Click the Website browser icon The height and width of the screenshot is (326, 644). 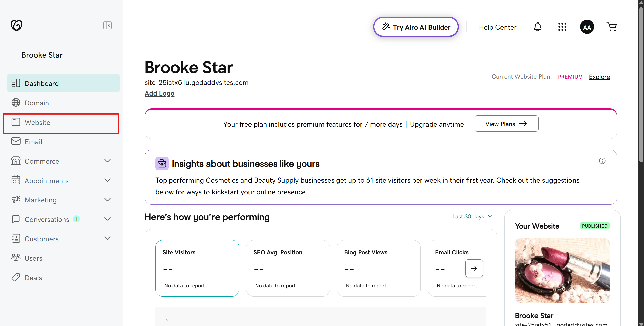pyautogui.click(x=16, y=122)
